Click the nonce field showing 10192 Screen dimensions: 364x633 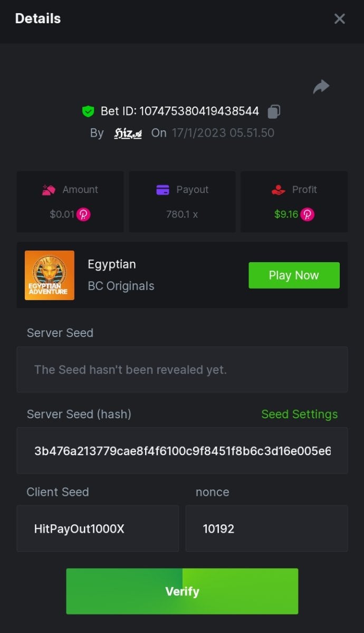tap(266, 529)
